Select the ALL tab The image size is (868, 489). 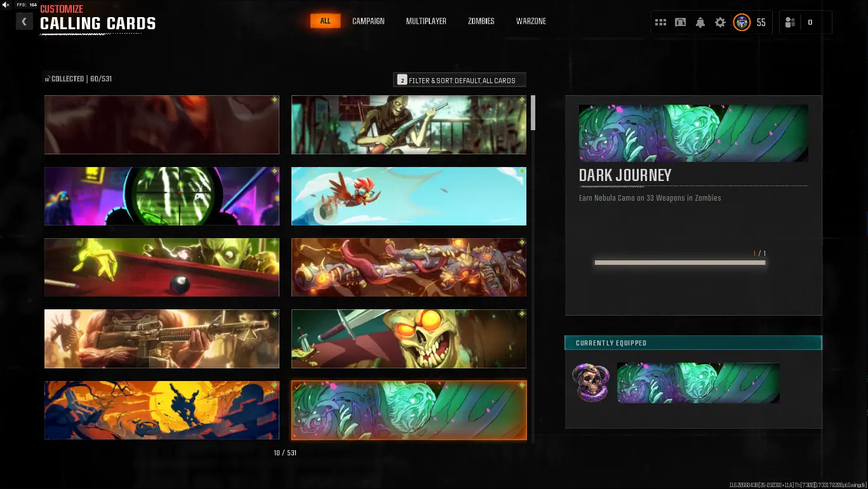[325, 21]
